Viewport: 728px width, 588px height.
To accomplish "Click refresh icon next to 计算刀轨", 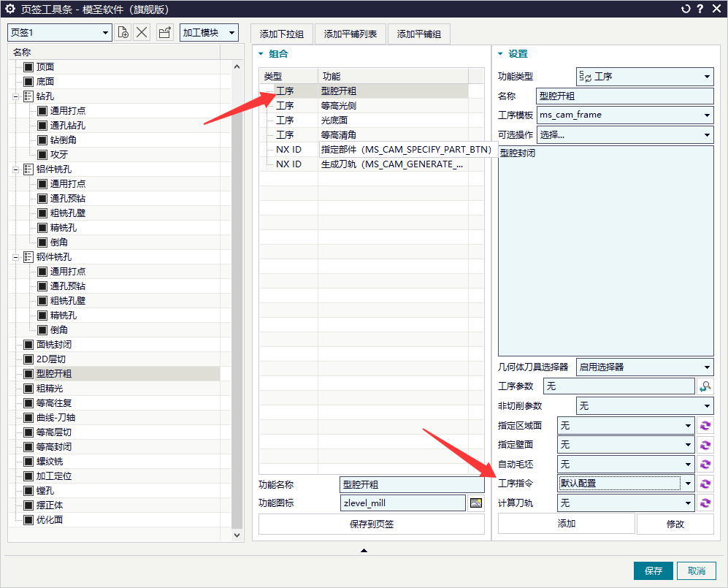I will click(x=705, y=503).
